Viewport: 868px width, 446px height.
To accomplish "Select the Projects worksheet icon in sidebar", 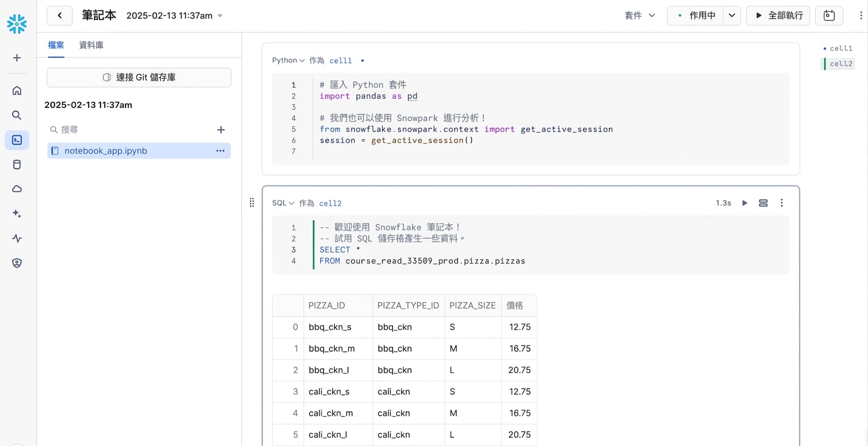I will click(17, 140).
